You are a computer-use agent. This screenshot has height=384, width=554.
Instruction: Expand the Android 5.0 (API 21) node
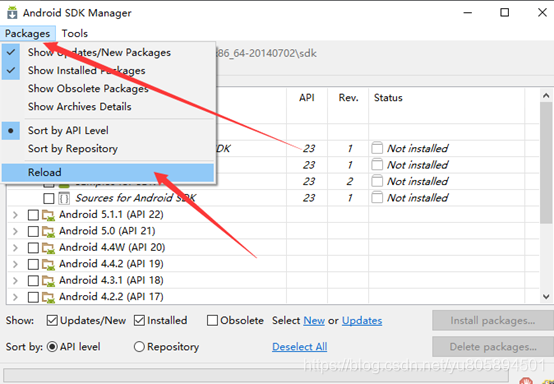pos(15,231)
